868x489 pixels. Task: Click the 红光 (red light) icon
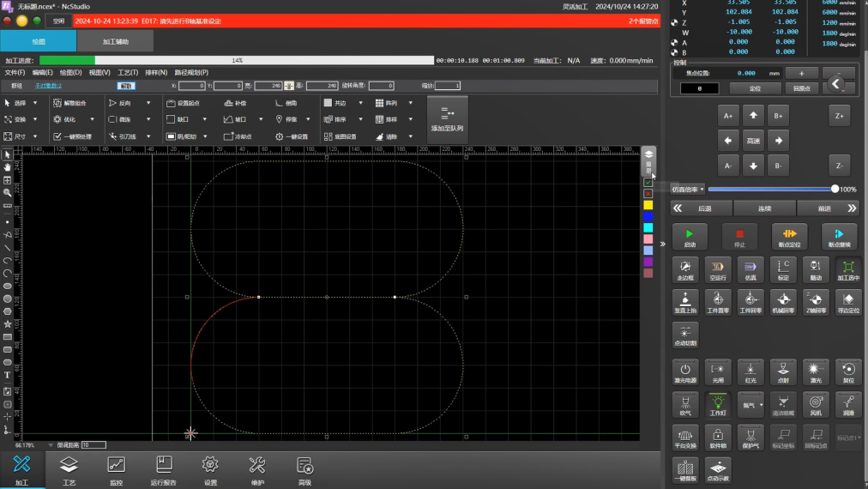coord(750,371)
